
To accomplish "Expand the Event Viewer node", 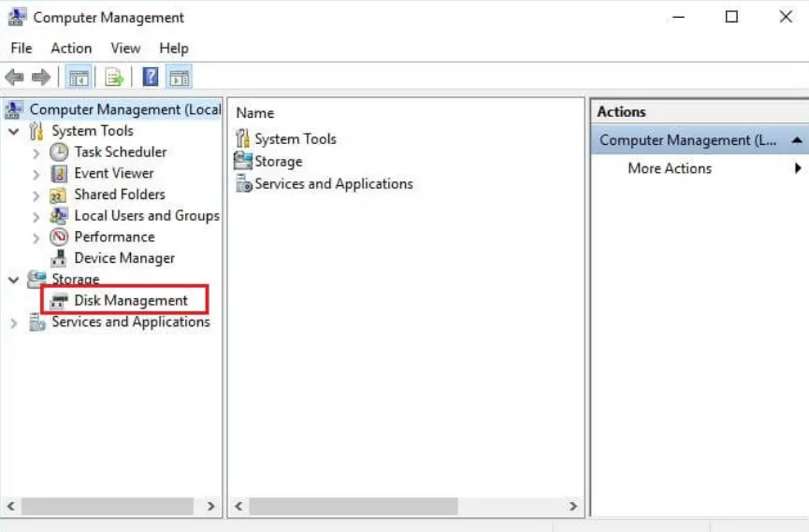I will [36, 175].
